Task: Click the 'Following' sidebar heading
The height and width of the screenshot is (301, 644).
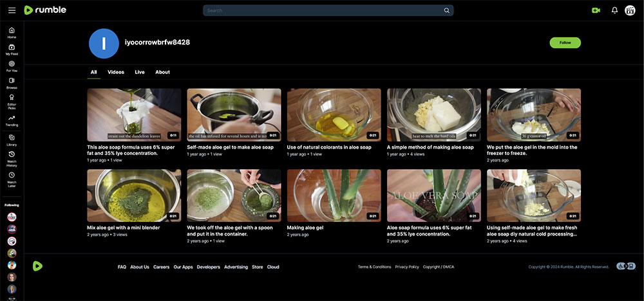Action: click(x=12, y=205)
